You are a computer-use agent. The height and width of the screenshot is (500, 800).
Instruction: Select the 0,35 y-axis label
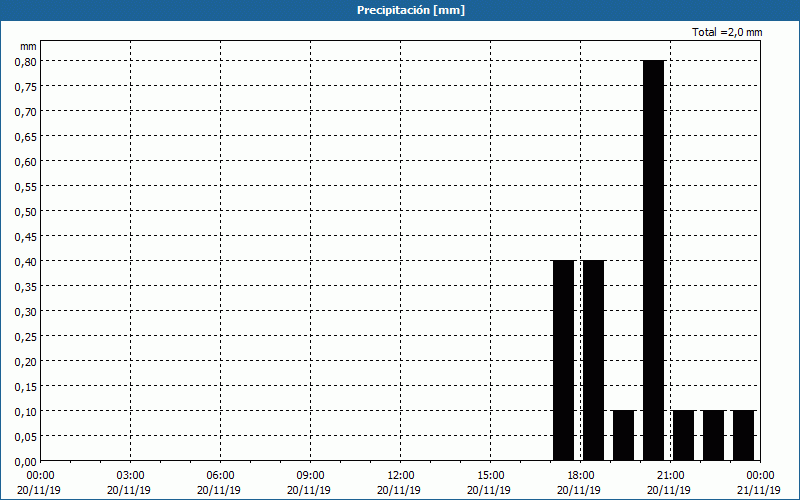coord(26,287)
